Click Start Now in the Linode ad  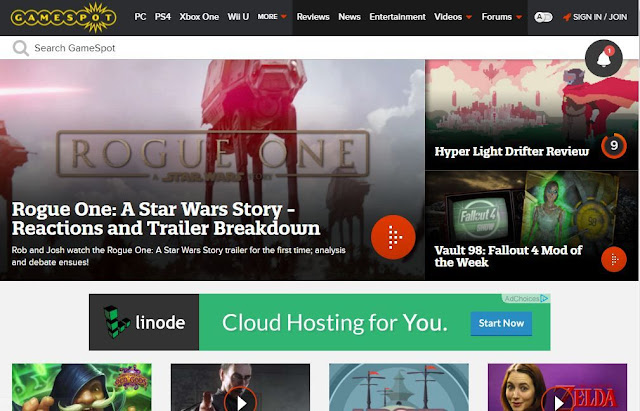[501, 323]
